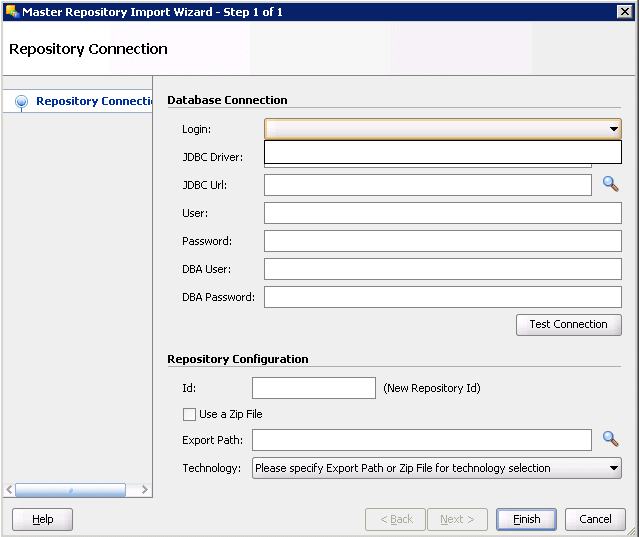639x537 pixels.
Task: Open Help for the wizard
Action: (x=42, y=519)
